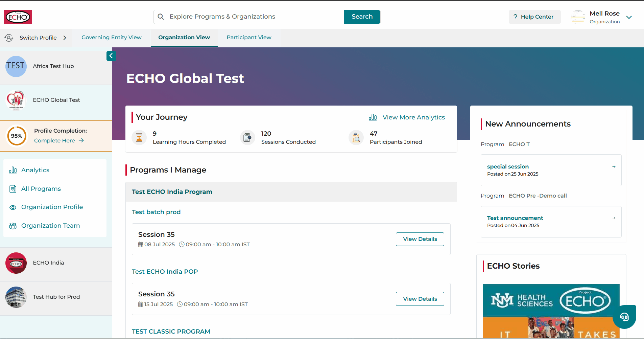Click the Help Center question mark icon
The width and height of the screenshot is (644, 339).
(515, 17)
